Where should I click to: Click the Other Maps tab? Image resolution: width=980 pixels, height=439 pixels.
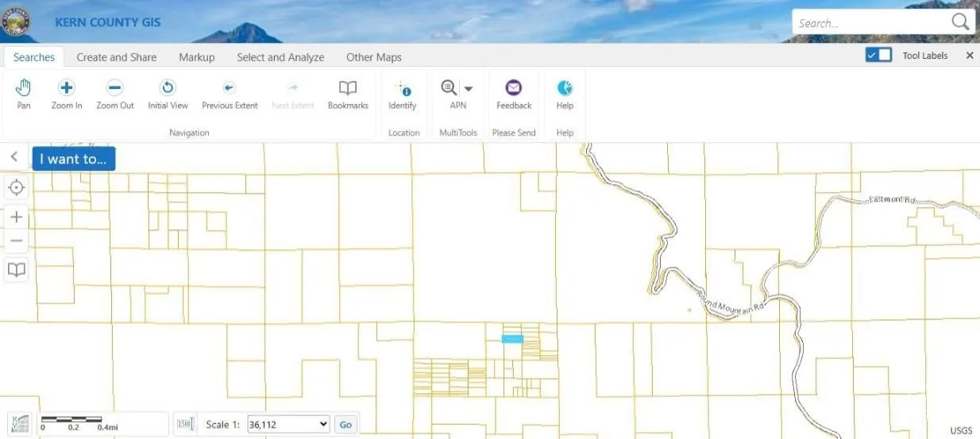click(x=374, y=57)
